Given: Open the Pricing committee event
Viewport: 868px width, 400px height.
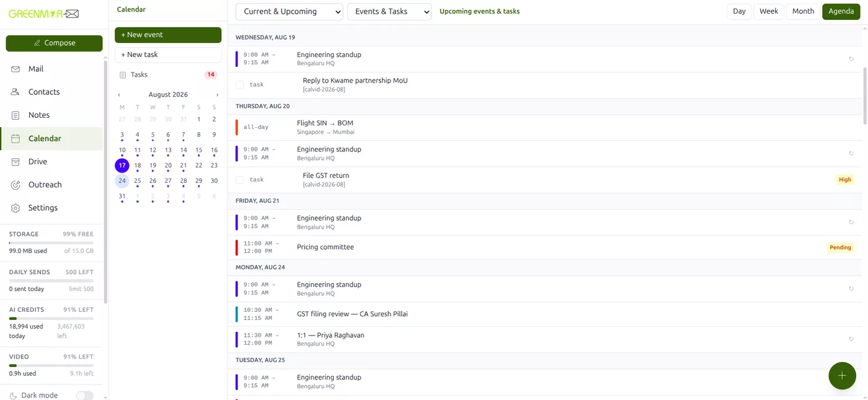Looking at the screenshot, I should [x=544, y=247].
